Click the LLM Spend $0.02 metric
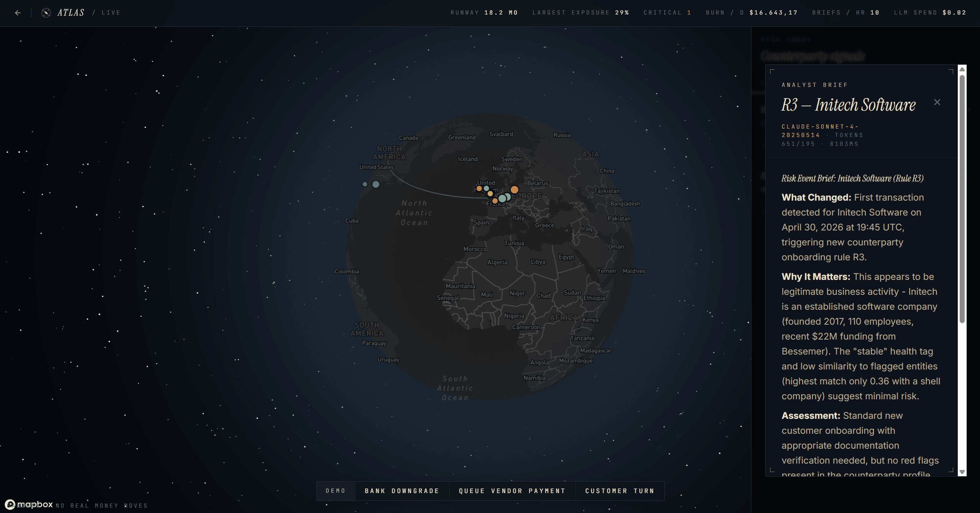The image size is (980, 513). coord(930,13)
